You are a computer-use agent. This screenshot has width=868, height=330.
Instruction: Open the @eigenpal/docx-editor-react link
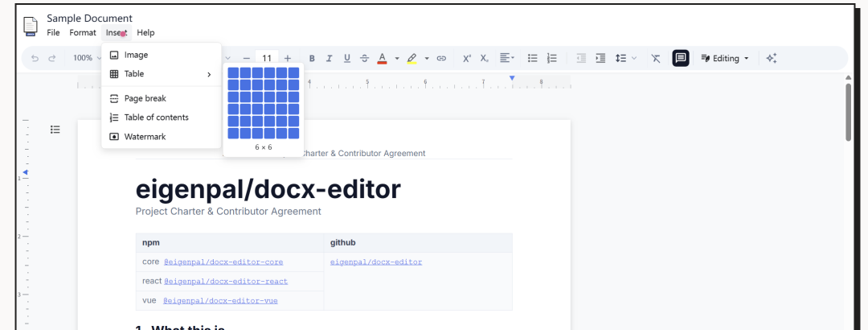(226, 281)
